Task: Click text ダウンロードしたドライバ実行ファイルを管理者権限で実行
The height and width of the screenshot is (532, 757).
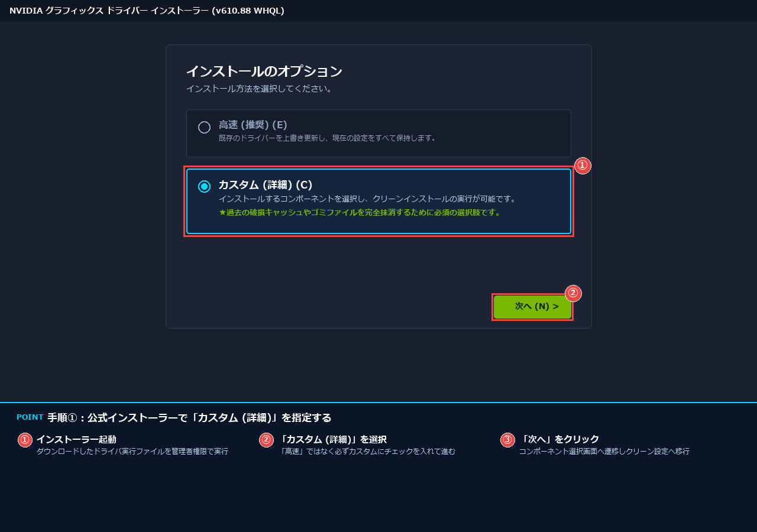Action: tap(132, 452)
